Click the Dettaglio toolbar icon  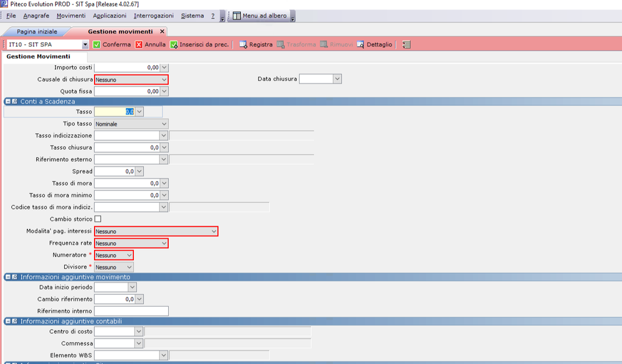360,45
